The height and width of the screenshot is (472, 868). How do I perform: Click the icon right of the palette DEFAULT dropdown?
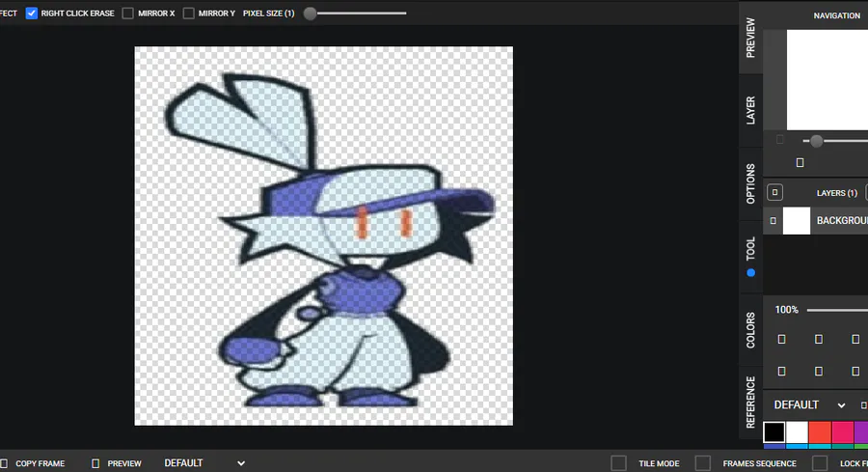(863, 405)
